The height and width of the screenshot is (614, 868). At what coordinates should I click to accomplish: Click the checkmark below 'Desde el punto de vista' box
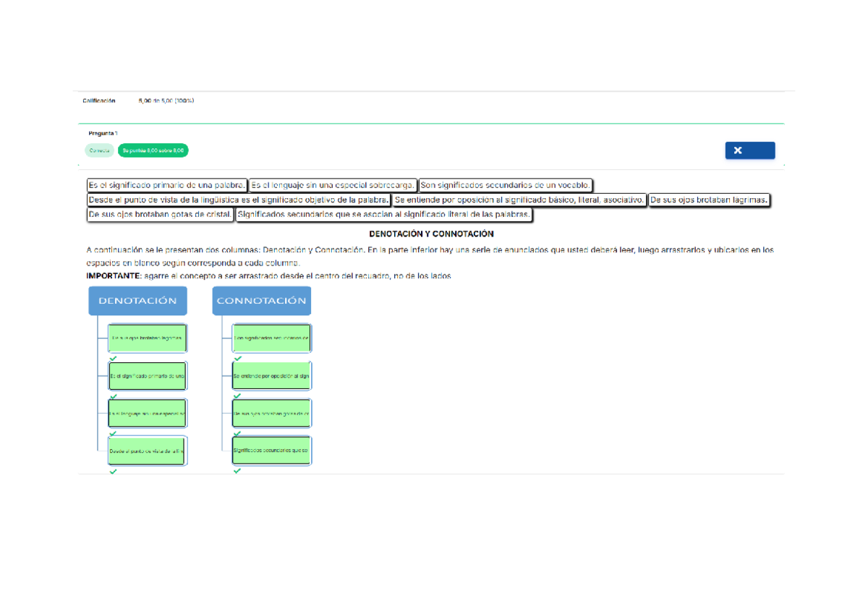[113, 472]
